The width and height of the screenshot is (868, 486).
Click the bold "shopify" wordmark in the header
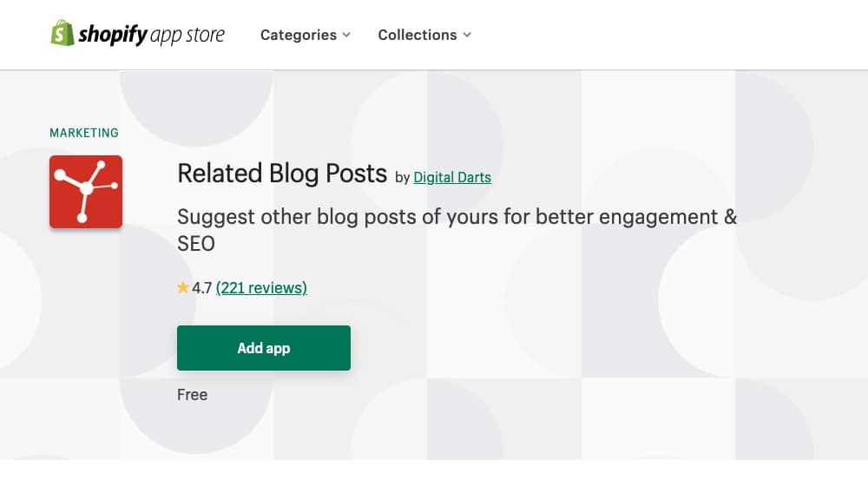click(x=113, y=35)
